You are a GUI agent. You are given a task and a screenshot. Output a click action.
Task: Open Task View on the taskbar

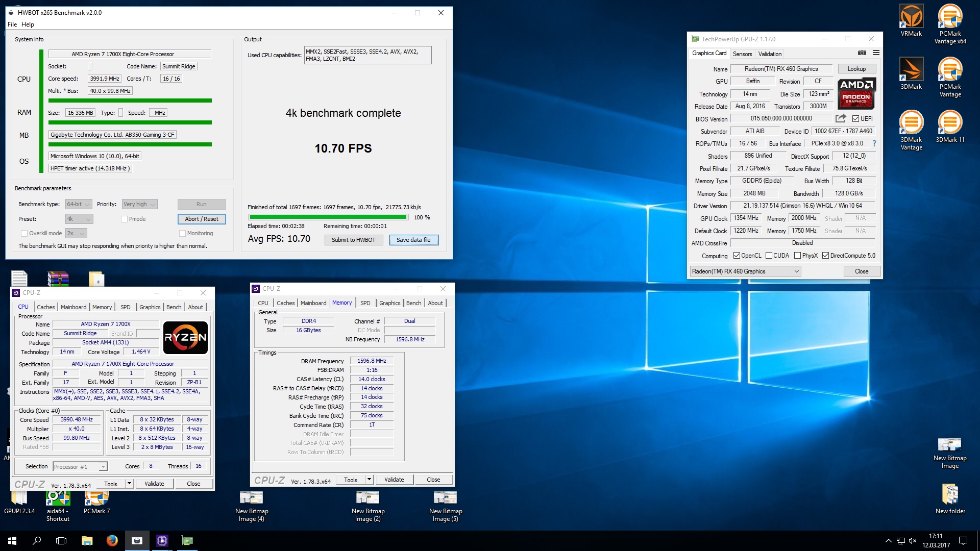point(61,541)
